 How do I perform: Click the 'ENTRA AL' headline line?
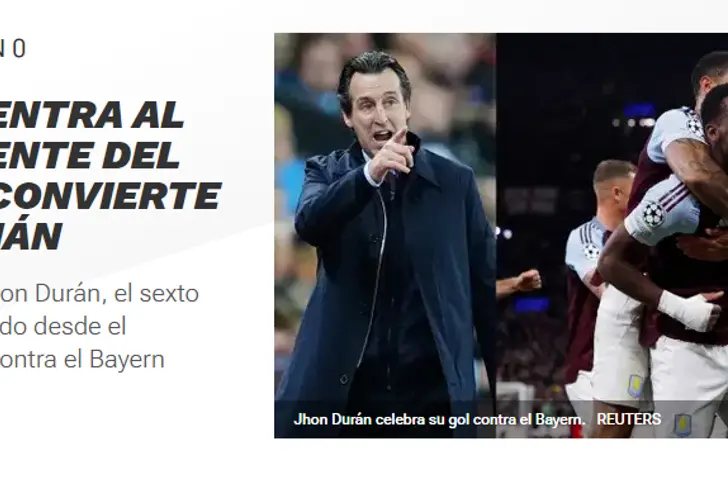[x=91, y=115]
